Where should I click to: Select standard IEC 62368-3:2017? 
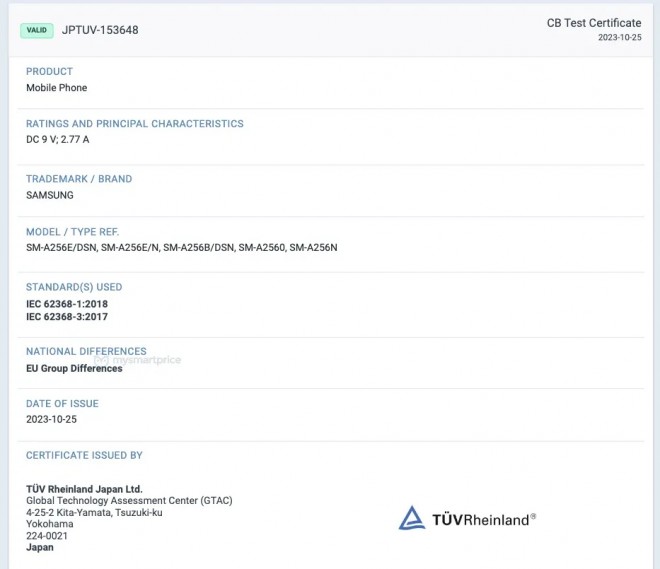click(x=66, y=317)
